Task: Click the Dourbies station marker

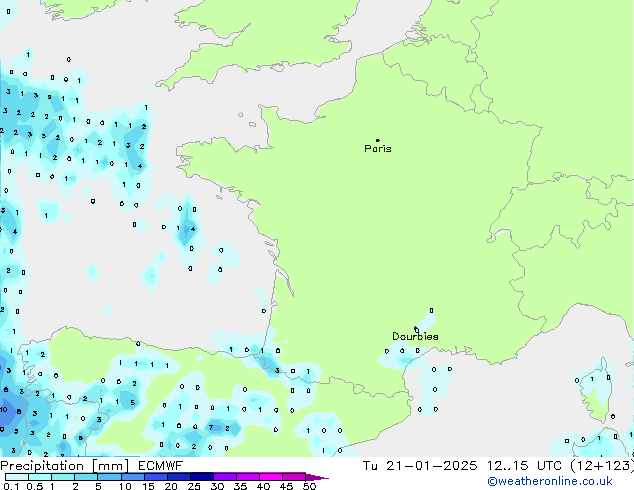Action: click(x=416, y=328)
